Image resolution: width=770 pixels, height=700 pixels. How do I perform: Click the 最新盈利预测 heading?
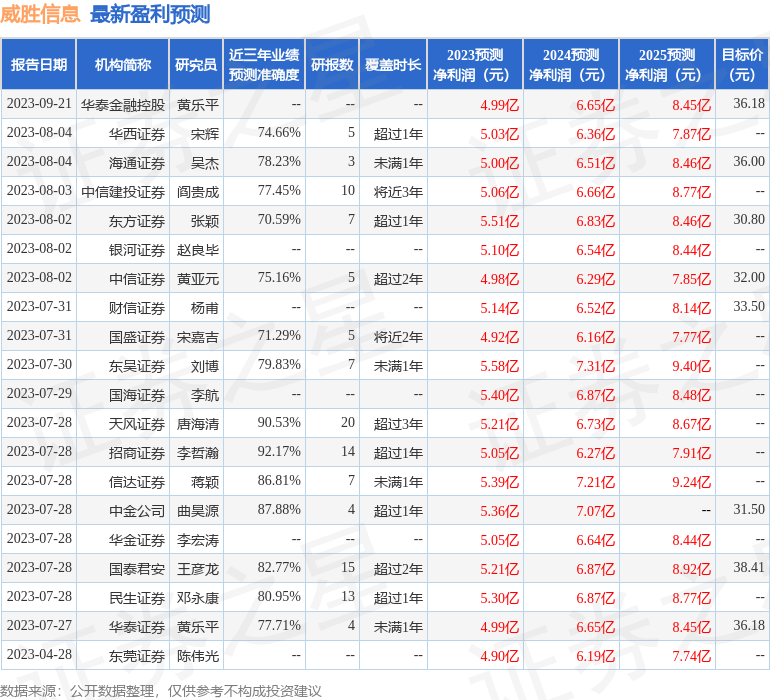tap(150, 14)
